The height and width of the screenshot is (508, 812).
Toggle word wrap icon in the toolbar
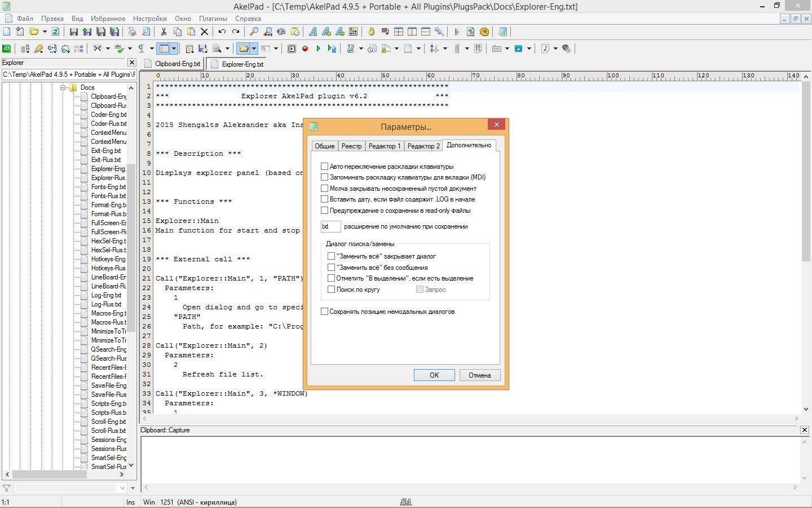coord(385,32)
